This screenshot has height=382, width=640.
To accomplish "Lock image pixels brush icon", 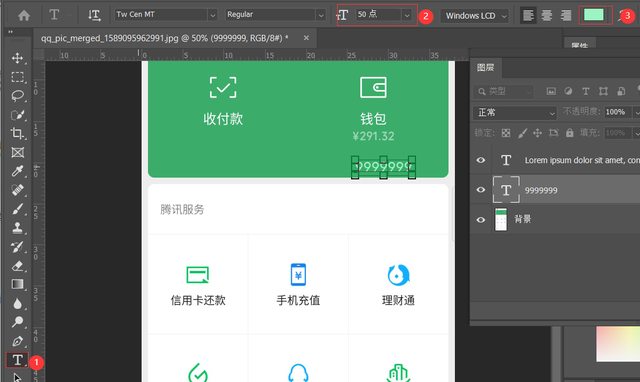I will click(522, 133).
